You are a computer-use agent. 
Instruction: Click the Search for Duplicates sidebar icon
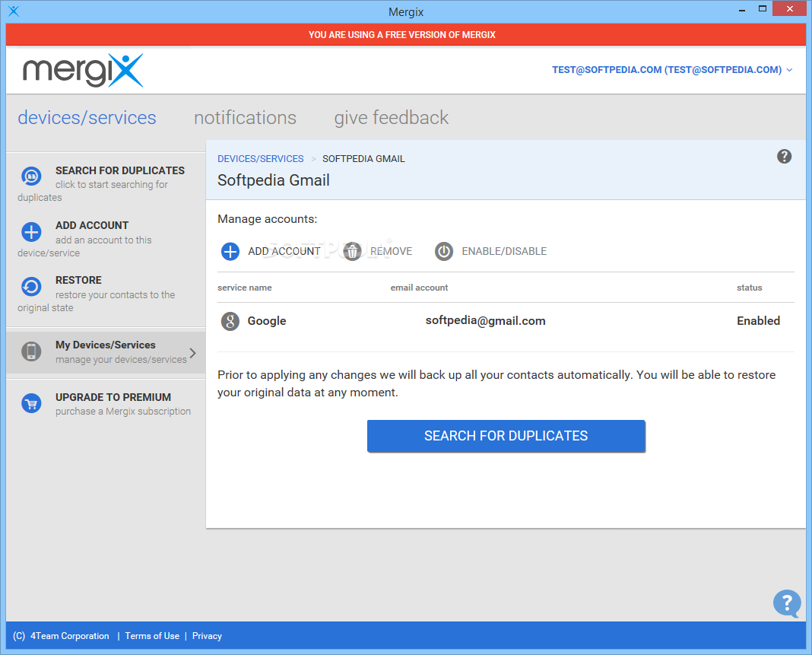point(31,176)
